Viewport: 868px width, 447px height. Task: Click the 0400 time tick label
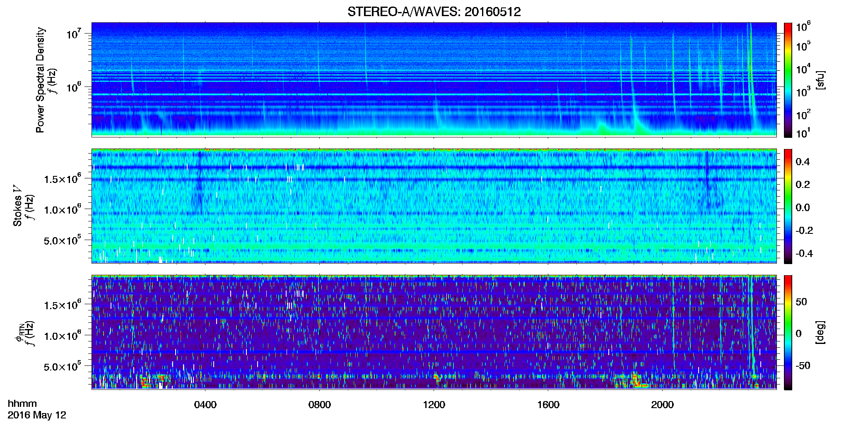(x=205, y=404)
